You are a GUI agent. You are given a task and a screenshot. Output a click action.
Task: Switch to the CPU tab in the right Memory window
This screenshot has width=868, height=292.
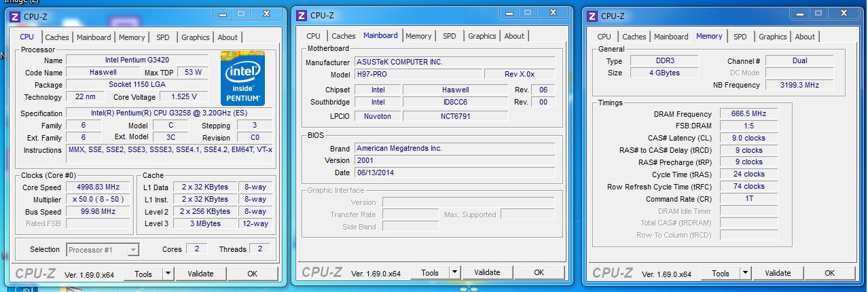[x=604, y=37]
